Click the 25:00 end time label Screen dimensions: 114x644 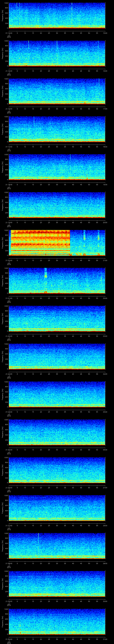click(x=105, y=412)
